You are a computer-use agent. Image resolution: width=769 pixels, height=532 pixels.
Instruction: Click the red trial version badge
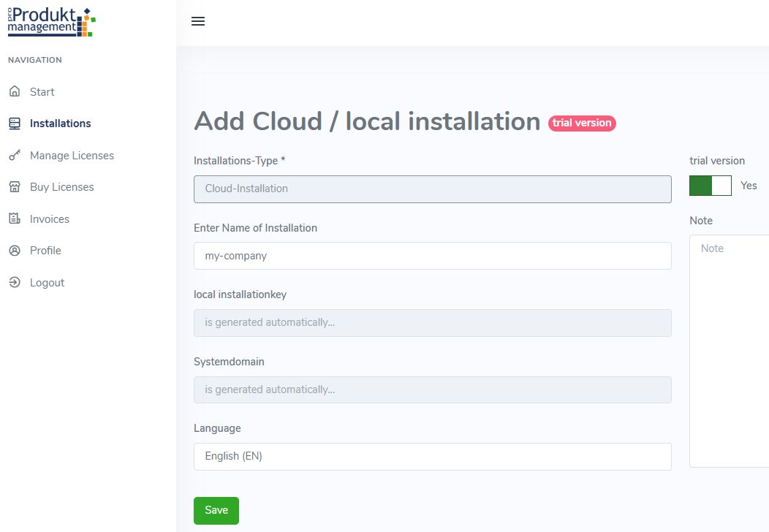coord(582,123)
